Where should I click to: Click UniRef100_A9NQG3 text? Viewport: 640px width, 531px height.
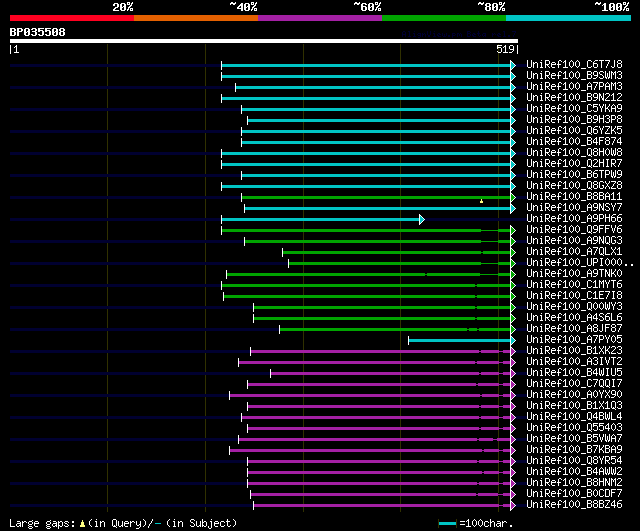(574, 241)
